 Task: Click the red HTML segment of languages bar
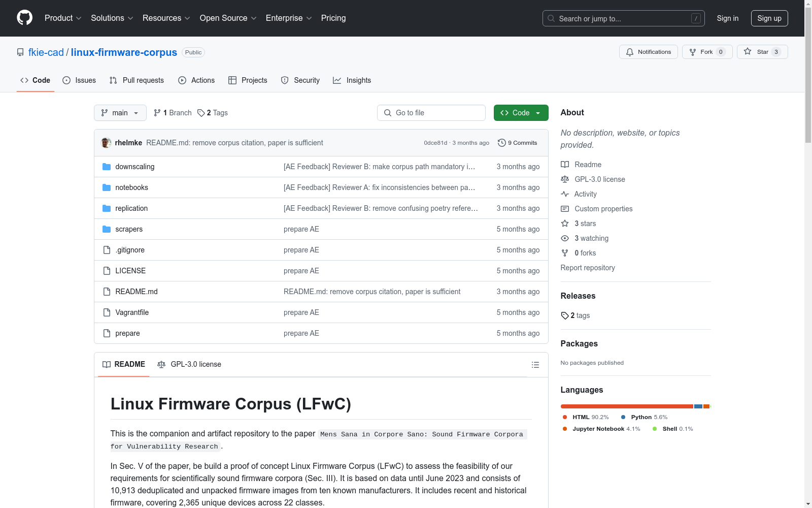click(x=627, y=406)
